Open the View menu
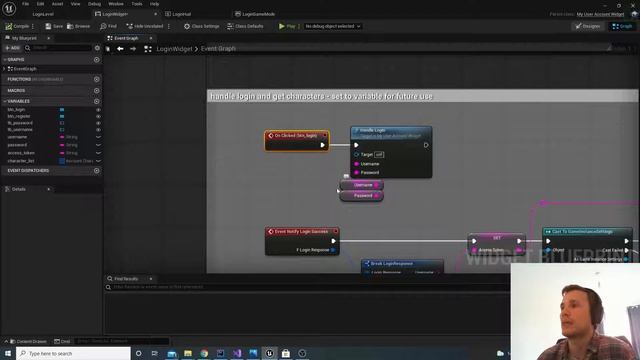The width and height of the screenshot is (640, 360). point(76,4)
